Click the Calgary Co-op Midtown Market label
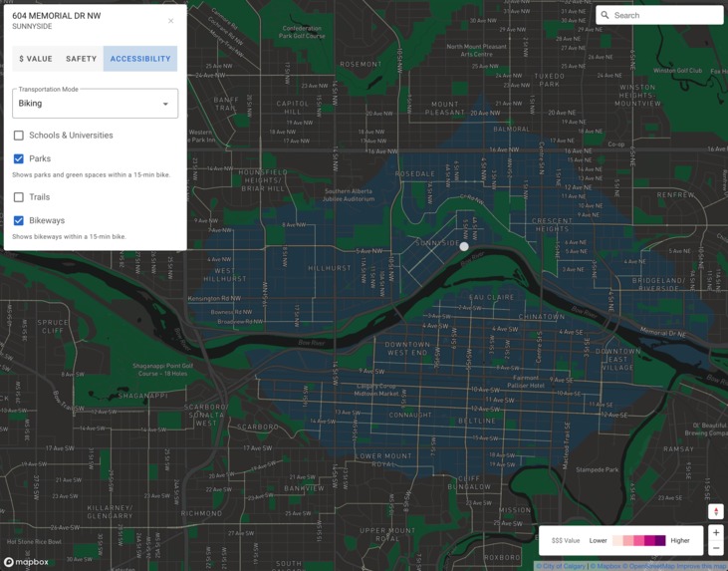Screen dimensions: 728x571 click(x=376, y=390)
